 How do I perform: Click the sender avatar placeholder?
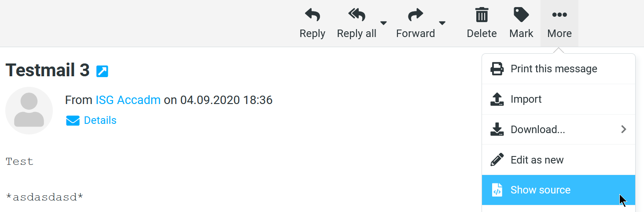tap(29, 111)
